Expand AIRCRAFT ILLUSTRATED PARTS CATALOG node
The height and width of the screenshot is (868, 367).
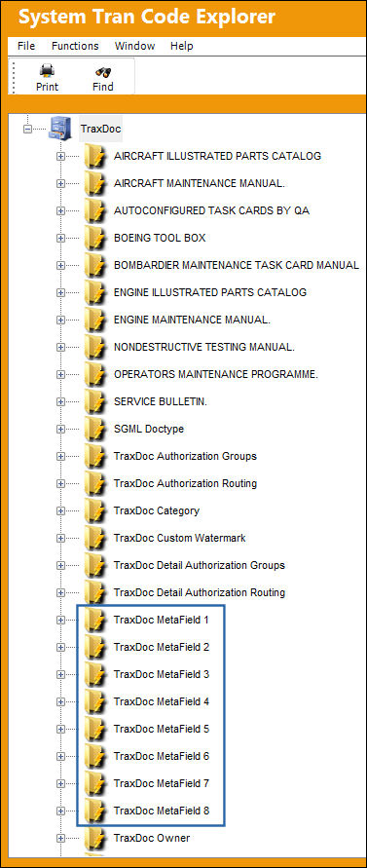pyautogui.click(x=60, y=157)
